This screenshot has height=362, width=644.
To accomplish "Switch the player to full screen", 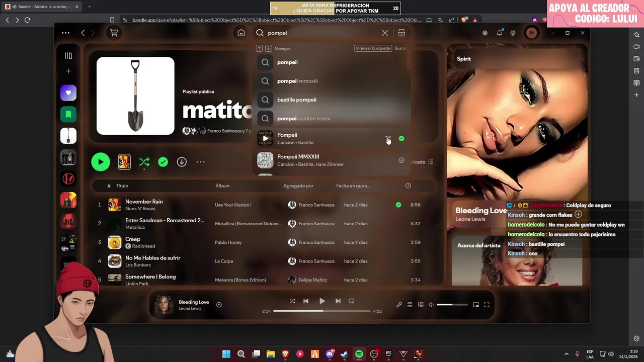I will [x=487, y=305].
